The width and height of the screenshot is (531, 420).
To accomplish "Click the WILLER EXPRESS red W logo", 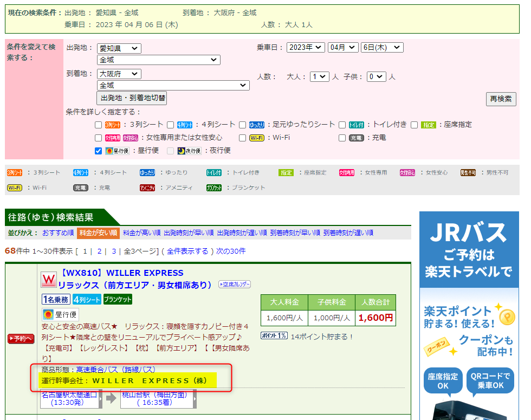I will (49, 280).
